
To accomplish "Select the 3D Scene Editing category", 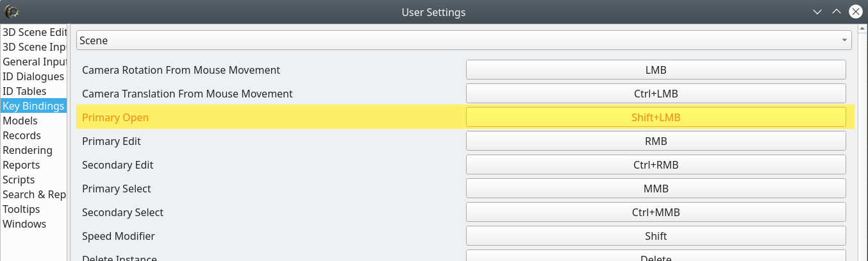I will coord(34,32).
